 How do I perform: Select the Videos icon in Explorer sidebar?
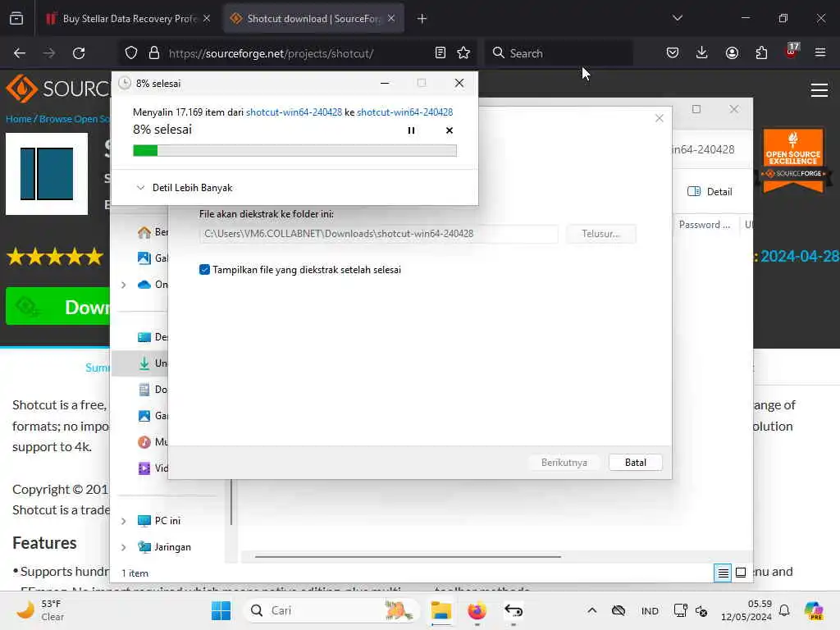tap(144, 468)
